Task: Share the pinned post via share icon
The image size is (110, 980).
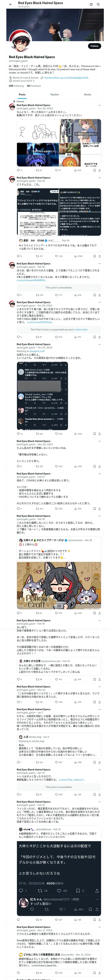Action: point(99,170)
